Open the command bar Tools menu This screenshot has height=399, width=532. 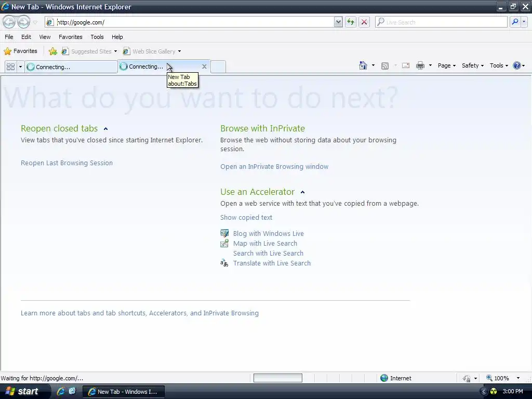click(x=499, y=65)
